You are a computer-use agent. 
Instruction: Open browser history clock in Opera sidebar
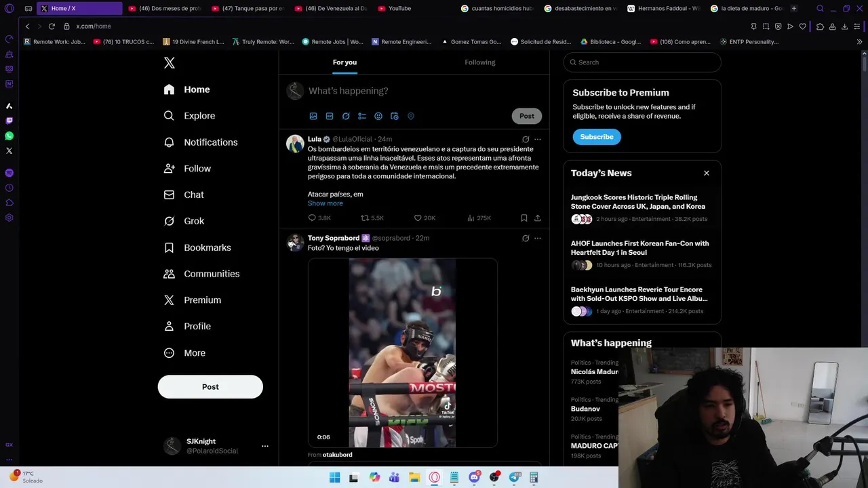coord(9,188)
